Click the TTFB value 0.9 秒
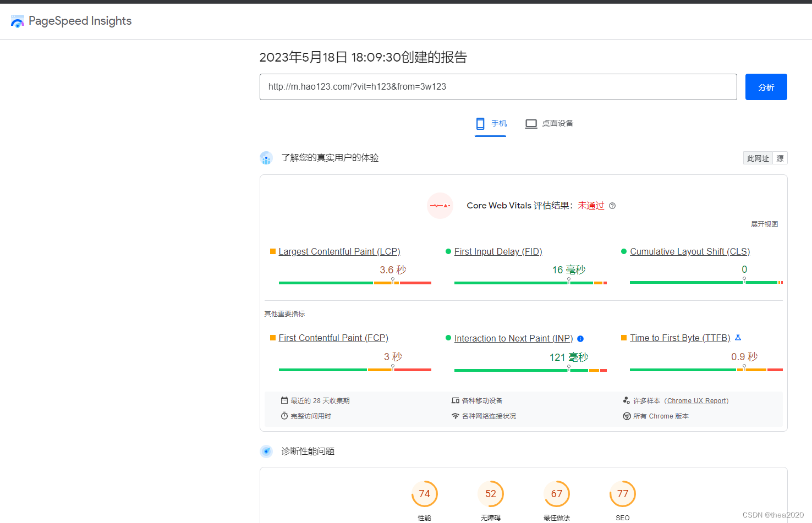The height and width of the screenshot is (523, 812). tap(744, 357)
